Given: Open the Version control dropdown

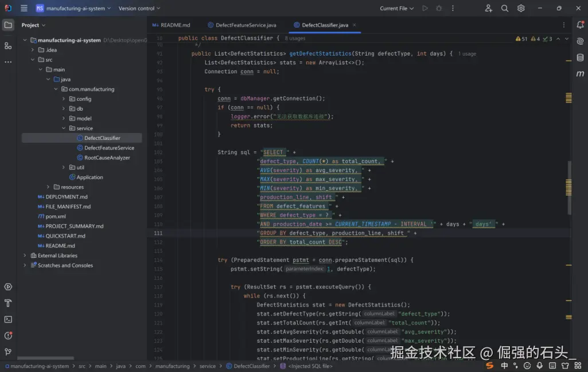Looking at the screenshot, I should 139,9.
